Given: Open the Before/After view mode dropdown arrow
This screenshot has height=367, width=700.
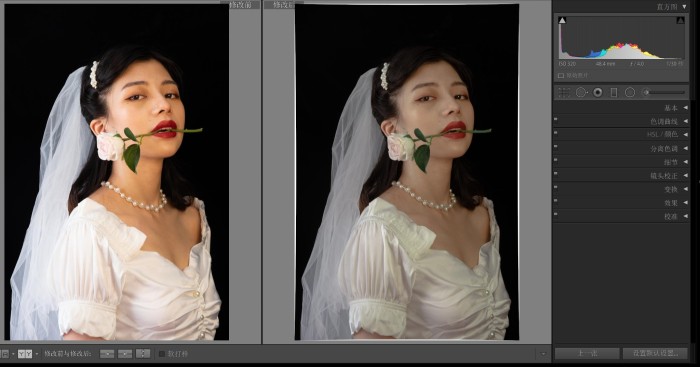Looking at the screenshot, I should (x=37, y=354).
